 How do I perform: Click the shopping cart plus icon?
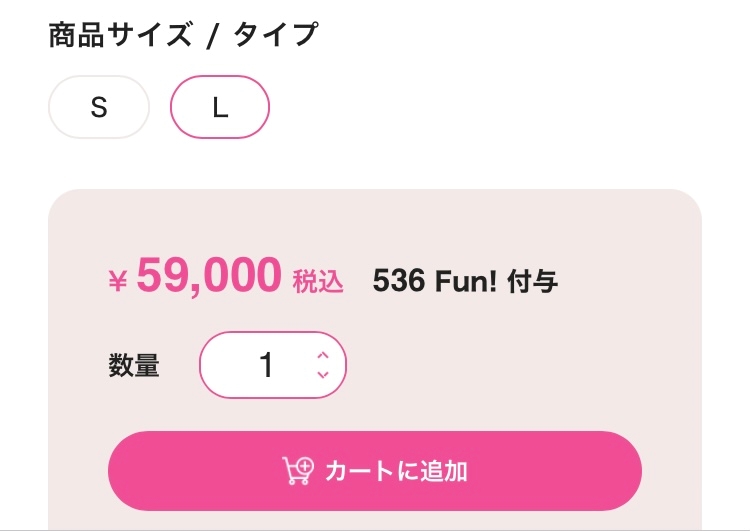(298, 471)
